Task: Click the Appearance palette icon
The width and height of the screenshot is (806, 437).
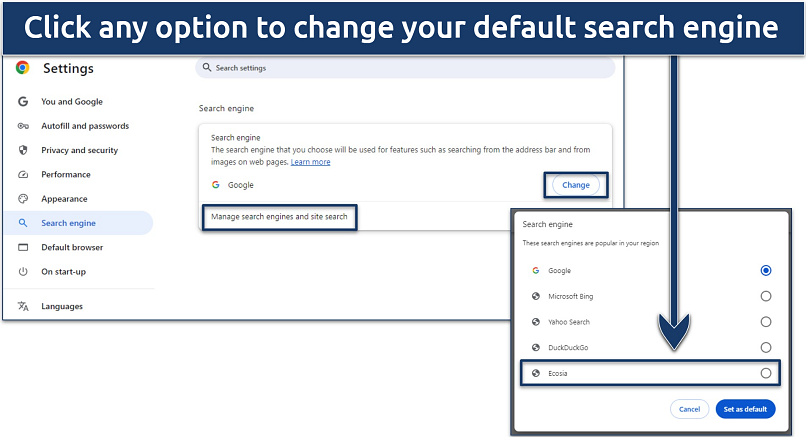Action: coord(23,199)
